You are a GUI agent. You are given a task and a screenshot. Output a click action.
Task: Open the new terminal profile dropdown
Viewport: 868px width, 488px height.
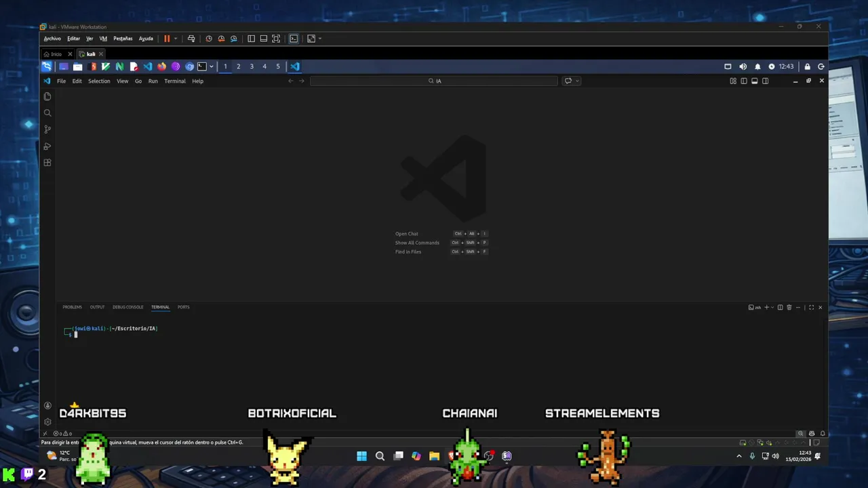[772, 307]
